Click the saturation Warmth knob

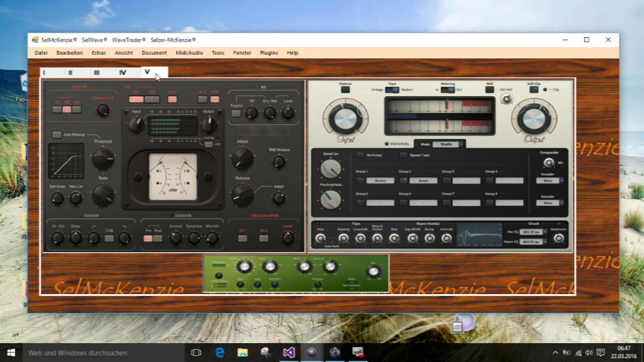(x=212, y=238)
